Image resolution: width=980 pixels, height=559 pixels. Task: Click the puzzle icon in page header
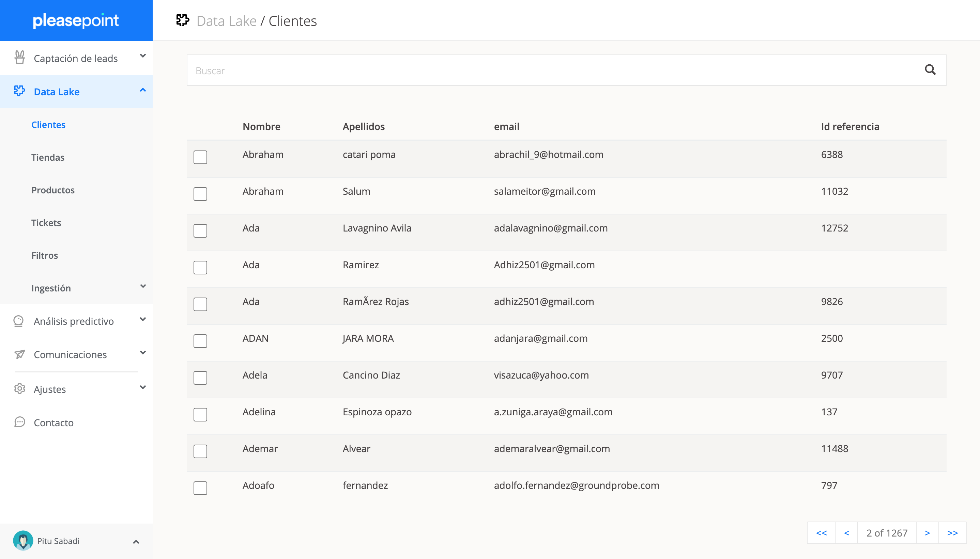coord(183,20)
